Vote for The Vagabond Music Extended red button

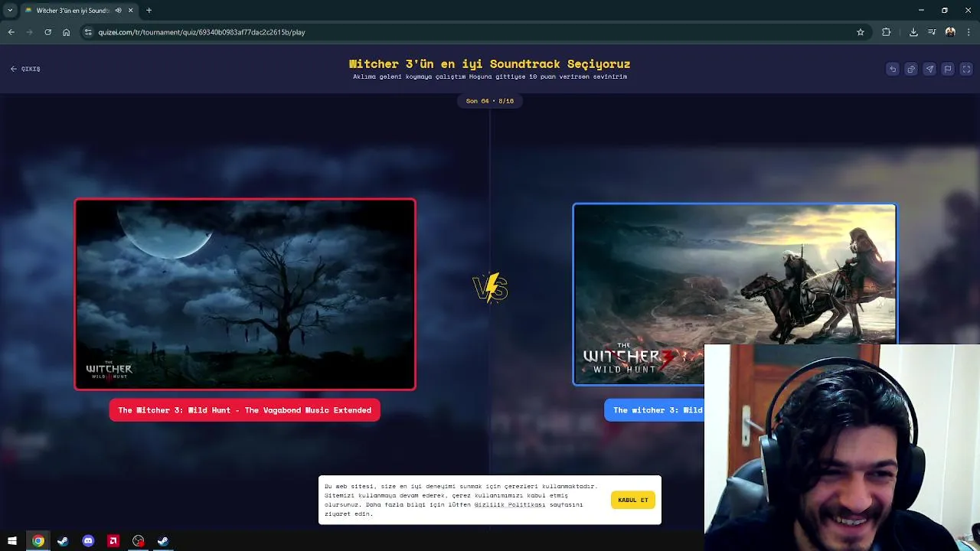[245, 410]
